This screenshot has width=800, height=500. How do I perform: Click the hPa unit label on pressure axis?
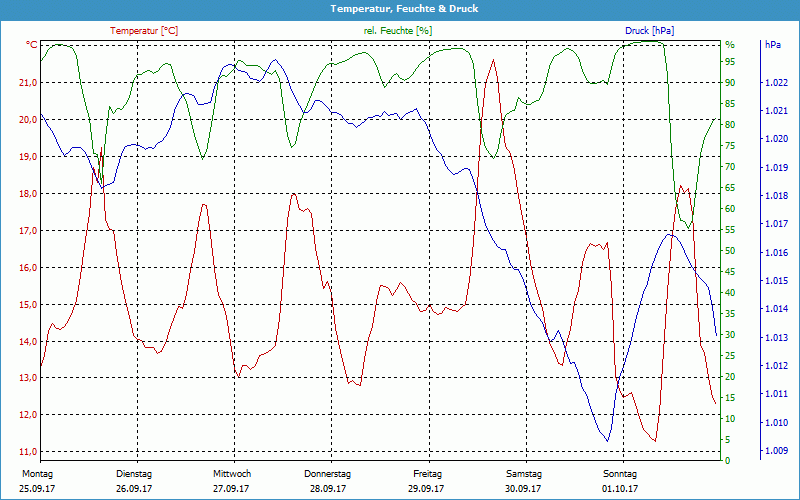(773, 45)
